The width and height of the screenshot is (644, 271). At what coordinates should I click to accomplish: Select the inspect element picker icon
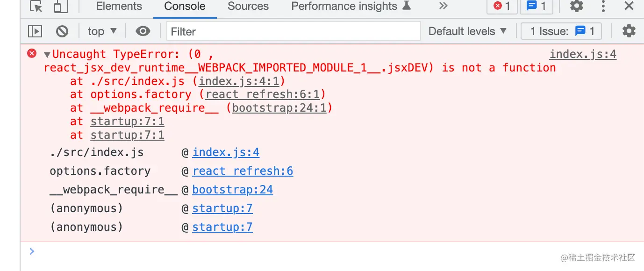point(36,7)
